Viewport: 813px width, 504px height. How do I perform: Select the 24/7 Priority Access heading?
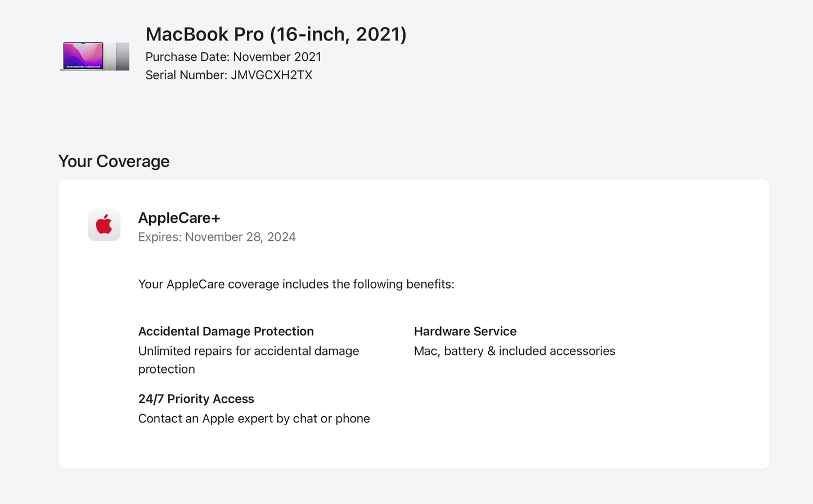coord(196,399)
